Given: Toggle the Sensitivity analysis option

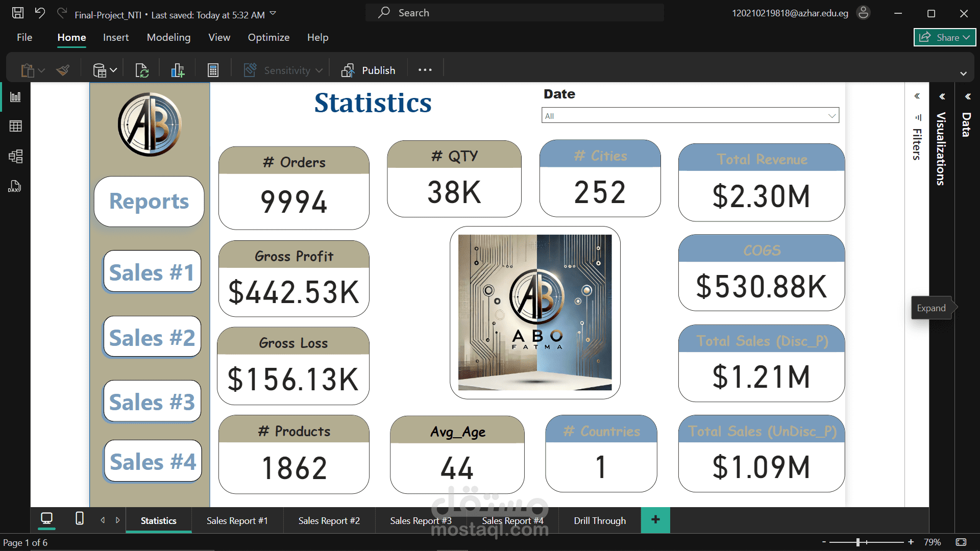Looking at the screenshot, I should pyautogui.click(x=283, y=70).
